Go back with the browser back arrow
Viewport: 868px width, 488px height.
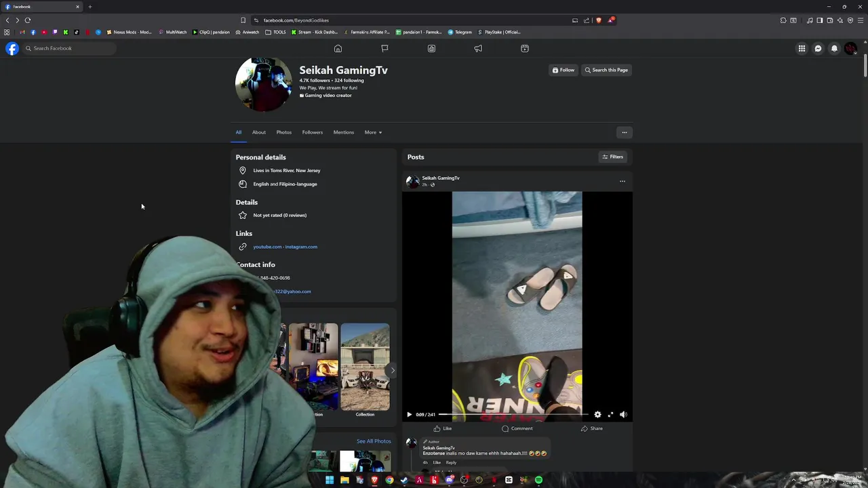pos(7,20)
